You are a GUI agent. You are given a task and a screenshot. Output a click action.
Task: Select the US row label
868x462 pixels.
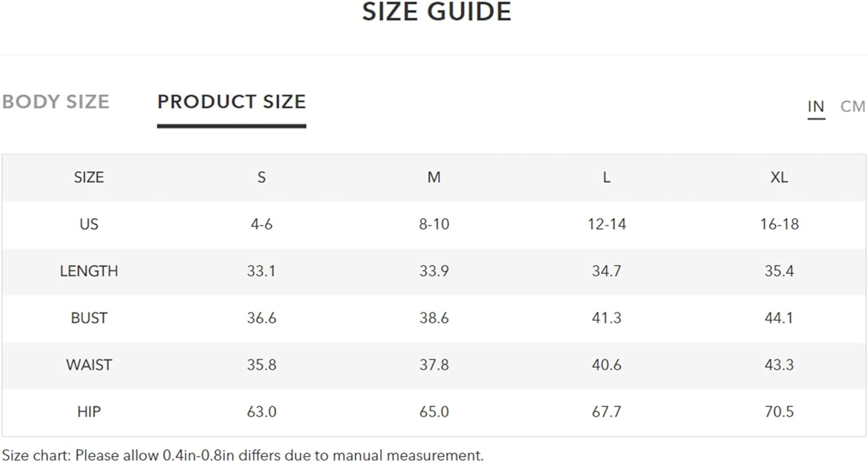pyautogui.click(x=89, y=224)
